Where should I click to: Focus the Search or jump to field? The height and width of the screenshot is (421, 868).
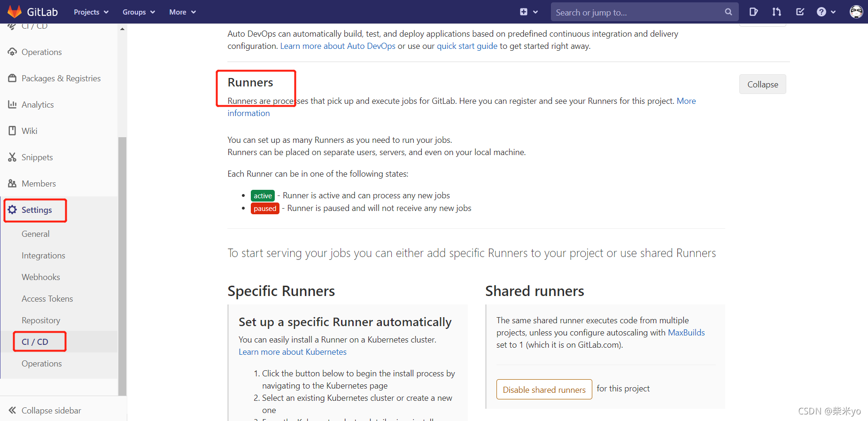[x=644, y=12]
